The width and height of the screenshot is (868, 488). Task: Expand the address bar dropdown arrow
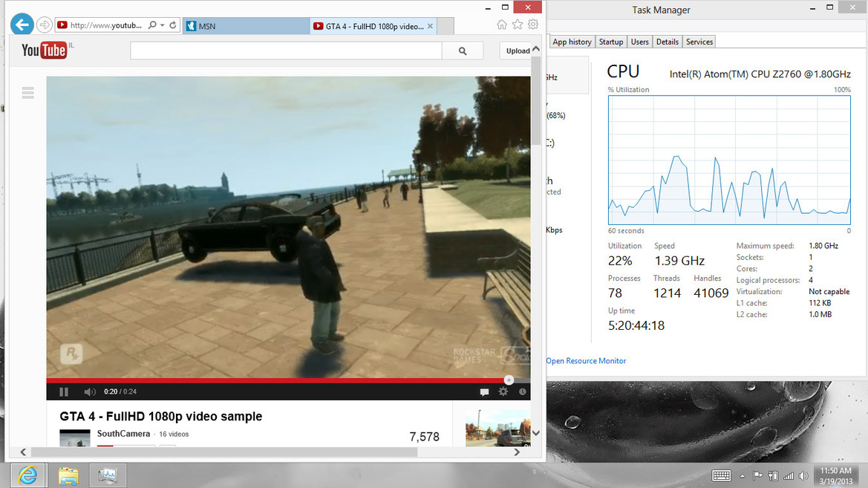tap(162, 25)
